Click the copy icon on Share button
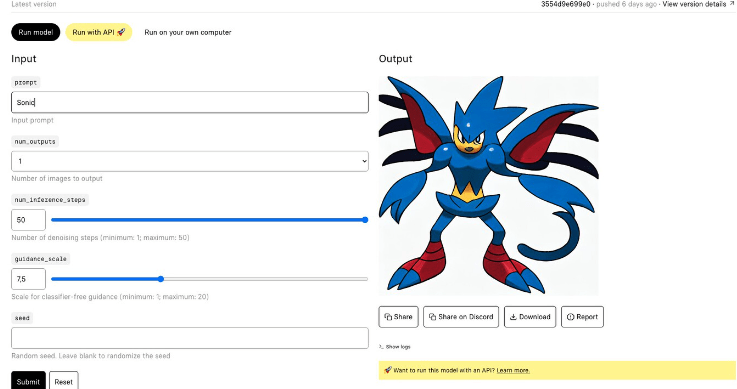737x389 pixels. coord(388,317)
